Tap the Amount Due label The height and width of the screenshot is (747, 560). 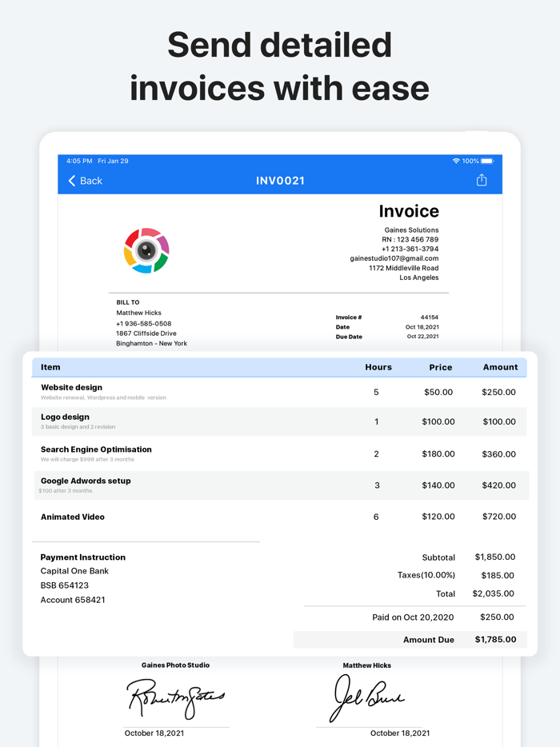429,640
